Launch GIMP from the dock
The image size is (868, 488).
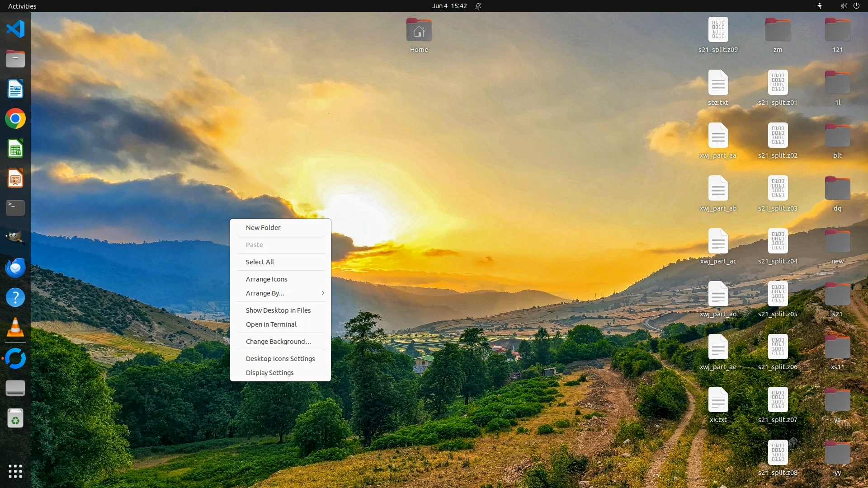click(x=15, y=238)
